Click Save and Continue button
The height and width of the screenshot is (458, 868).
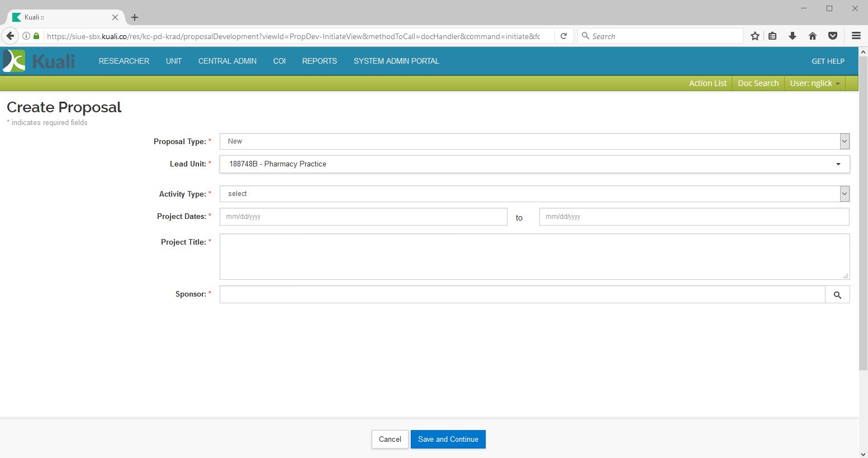tap(448, 439)
